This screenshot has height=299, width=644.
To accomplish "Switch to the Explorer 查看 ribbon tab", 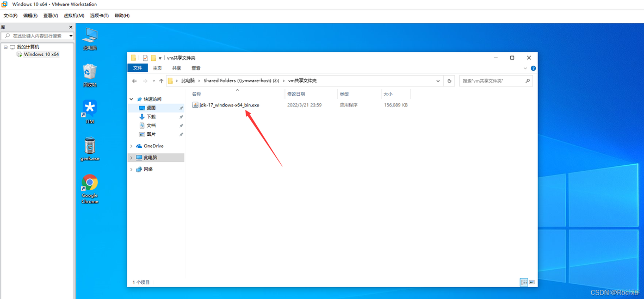I will pyautogui.click(x=196, y=68).
